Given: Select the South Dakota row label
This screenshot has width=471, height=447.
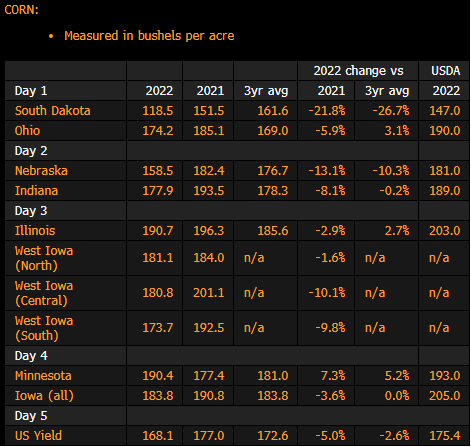Looking at the screenshot, I should click(x=52, y=111).
